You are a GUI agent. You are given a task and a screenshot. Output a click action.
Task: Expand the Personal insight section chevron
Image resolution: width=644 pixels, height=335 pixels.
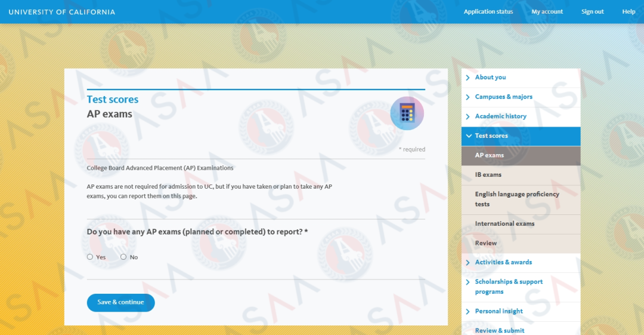468,312
